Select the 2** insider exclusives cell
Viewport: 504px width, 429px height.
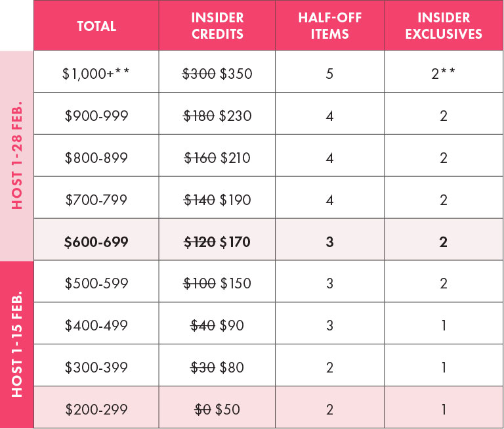pyautogui.click(x=444, y=72)
